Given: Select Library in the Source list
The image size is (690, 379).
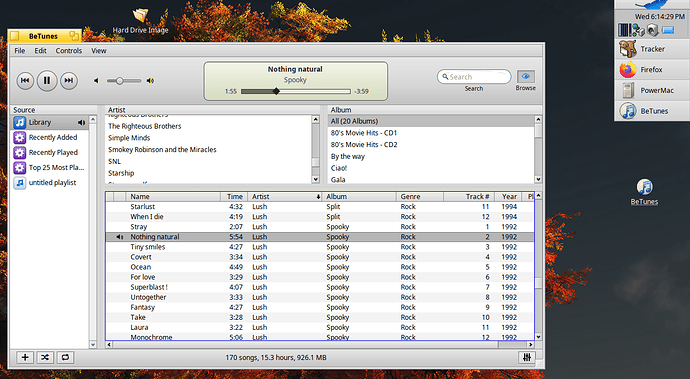Looking at the screenshot, I should point(49,122).
